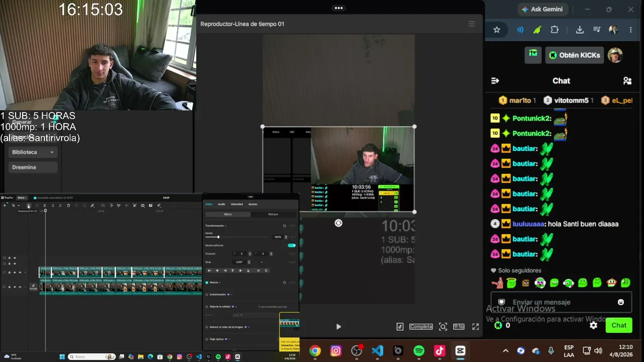Enable the Estabilización checkbox
The image size is (644, 362).
click(x=207, y=295)
